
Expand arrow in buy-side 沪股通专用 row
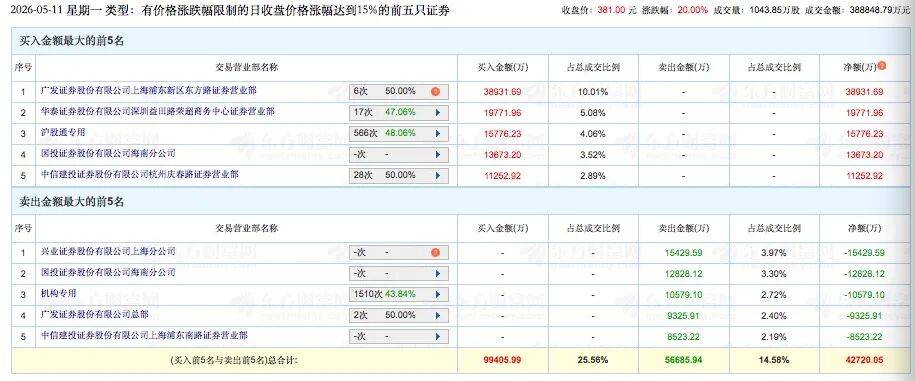(x=437, y=134)
